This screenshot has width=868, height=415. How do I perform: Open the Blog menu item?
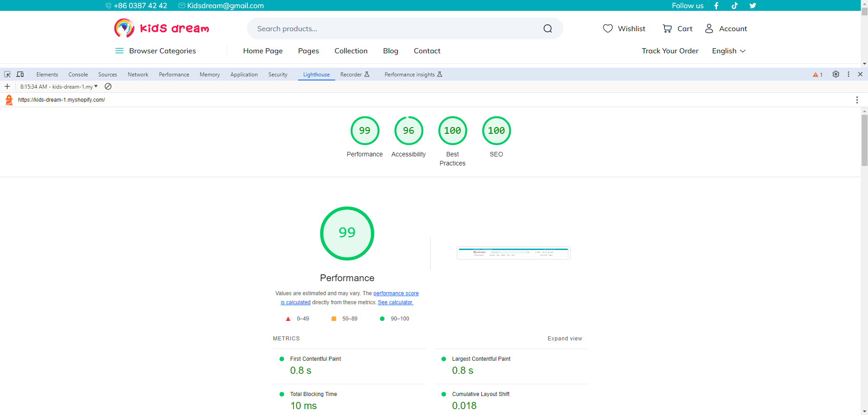click(391, 51)
